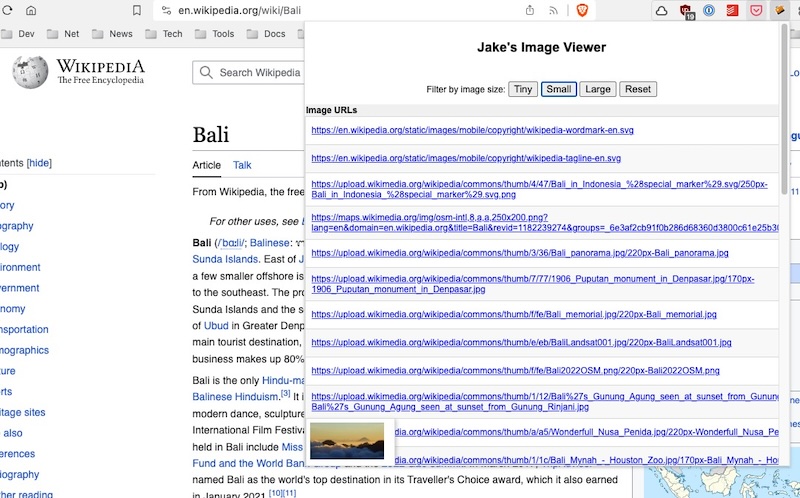
Task: Switch to the Talk tab
Action: [242, 165]
